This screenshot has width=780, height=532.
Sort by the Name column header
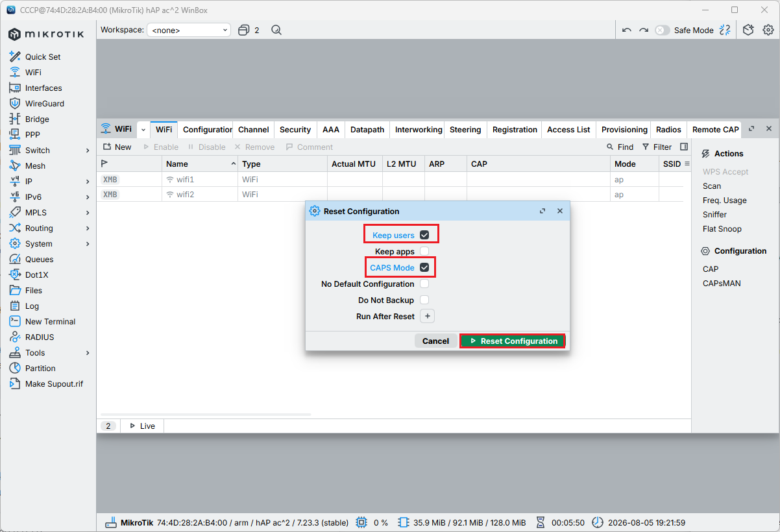click(199, 163)
